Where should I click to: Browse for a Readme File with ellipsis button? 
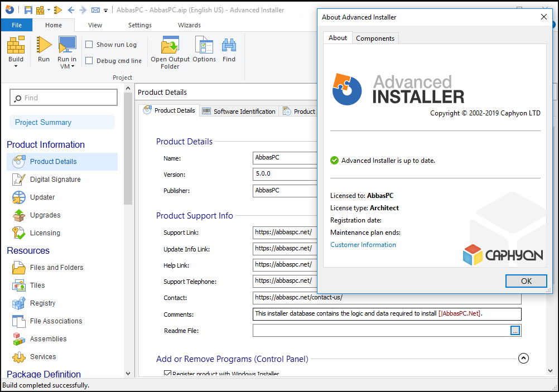coord(515,331)
